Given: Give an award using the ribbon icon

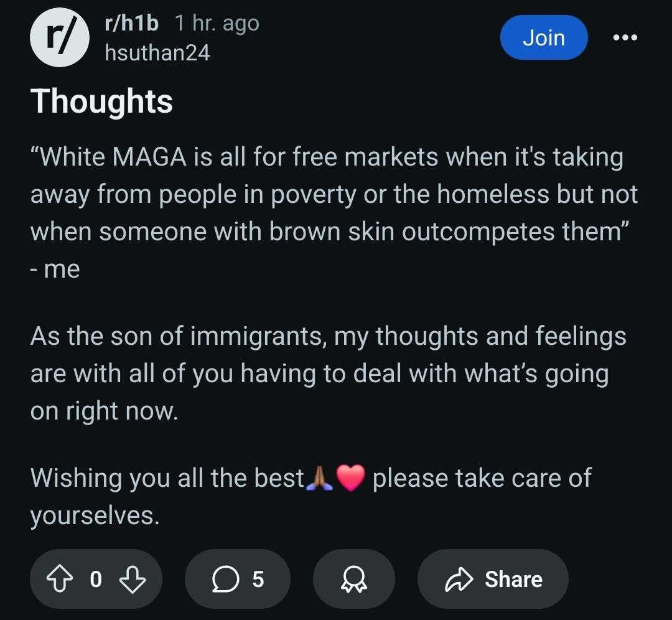Looking at the screenshot, I should tap(354, 579).
